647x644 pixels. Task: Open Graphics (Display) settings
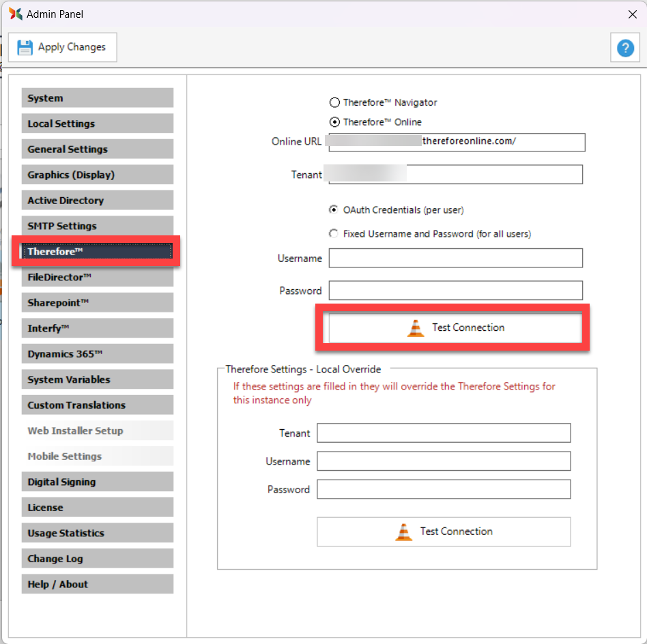click(98, 175)
